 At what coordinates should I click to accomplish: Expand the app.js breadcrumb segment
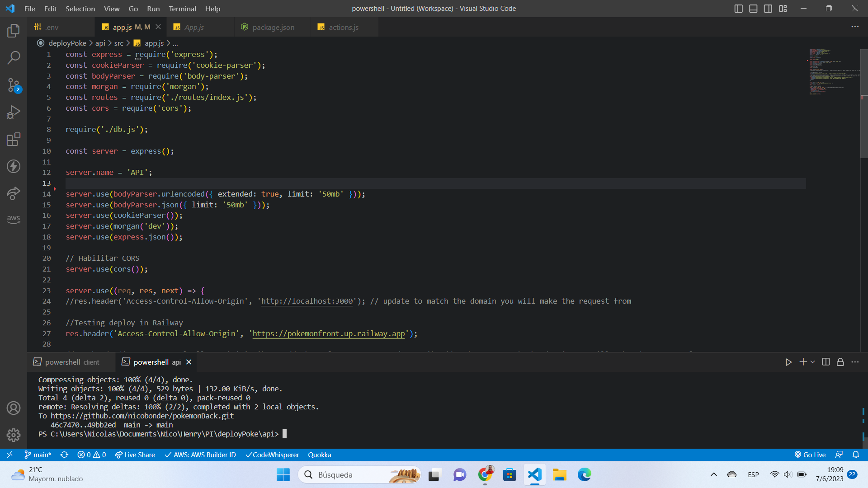(x=154, y=43)
